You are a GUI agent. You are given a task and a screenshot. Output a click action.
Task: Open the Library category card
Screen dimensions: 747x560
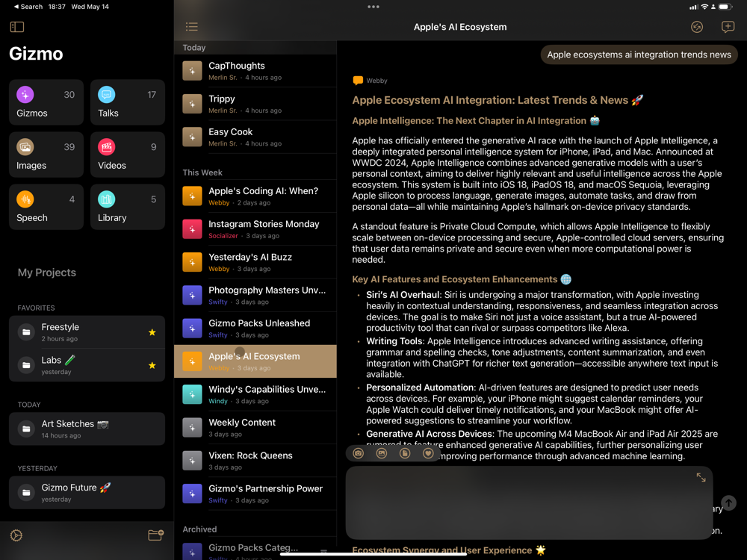127,207
